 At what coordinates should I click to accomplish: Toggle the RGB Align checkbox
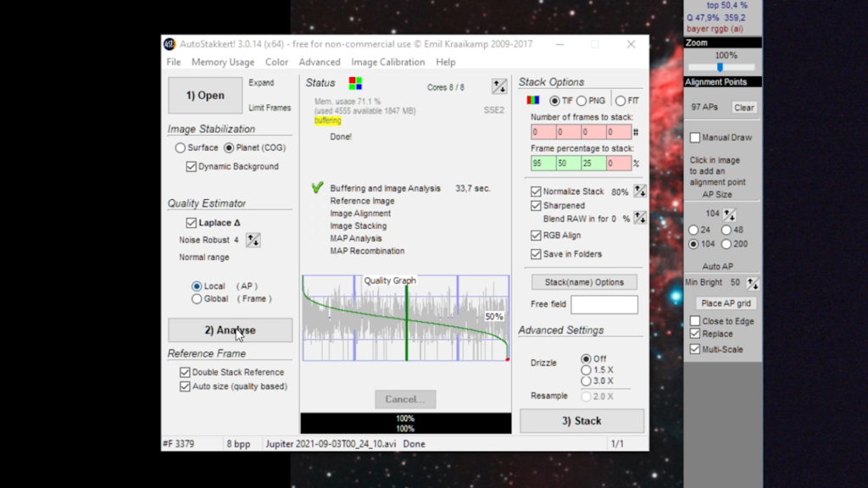[536, 236]
